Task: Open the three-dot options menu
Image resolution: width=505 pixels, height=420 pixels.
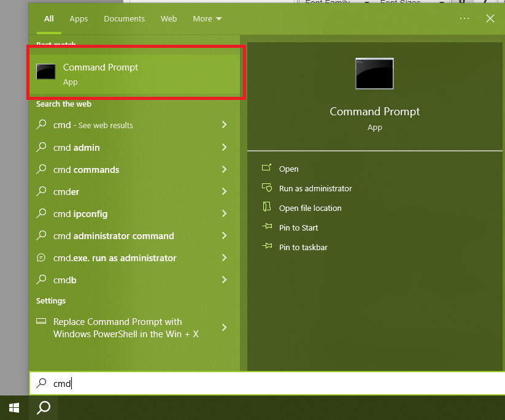Action: (465, 18)
